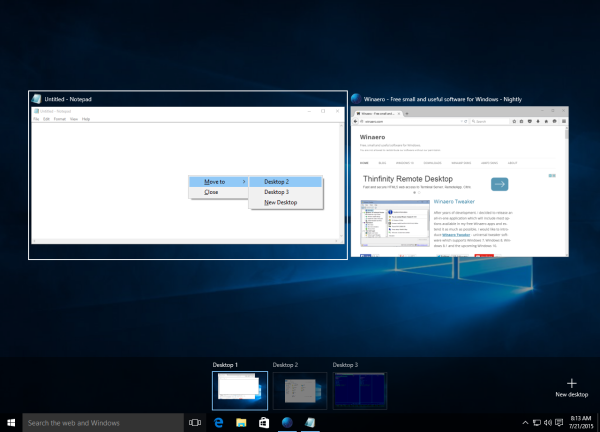Open File Explorer from the taskbar

point(241,422)
